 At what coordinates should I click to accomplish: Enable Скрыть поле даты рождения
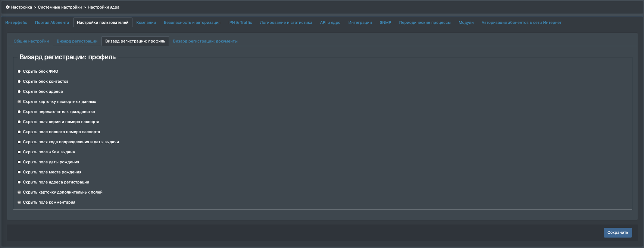pos(19,162)
